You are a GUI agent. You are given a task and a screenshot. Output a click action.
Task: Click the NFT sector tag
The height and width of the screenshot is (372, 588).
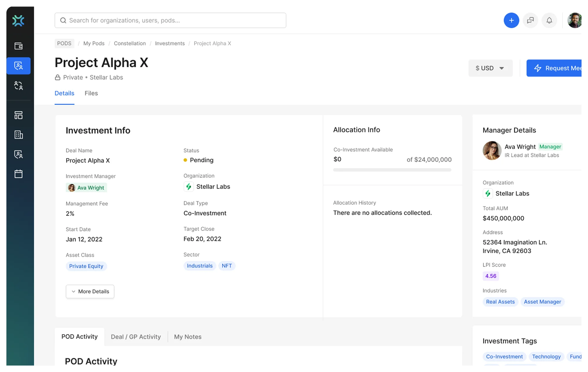click(227, 266)
